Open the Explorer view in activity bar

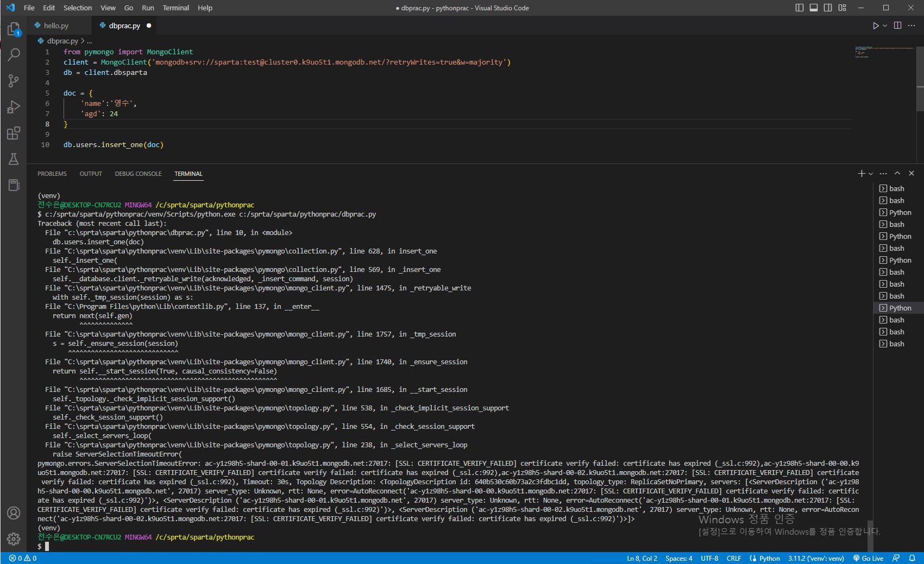click(14, 29)
